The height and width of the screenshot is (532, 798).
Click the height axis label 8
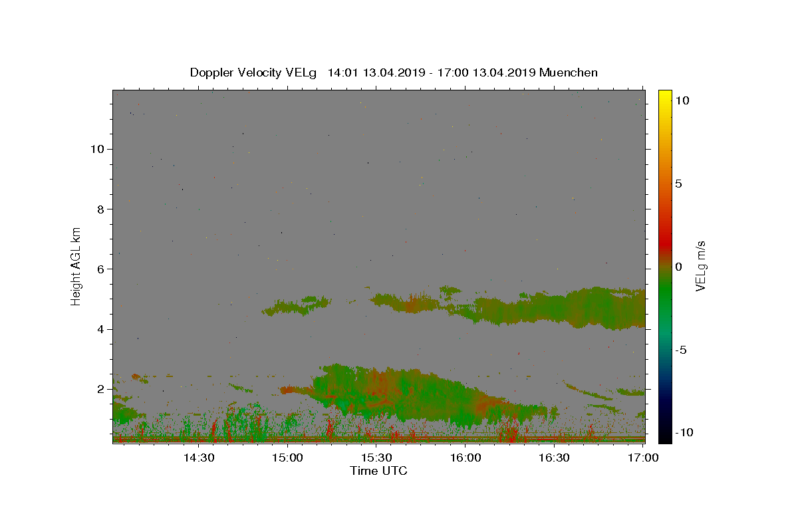pos(101,209)
